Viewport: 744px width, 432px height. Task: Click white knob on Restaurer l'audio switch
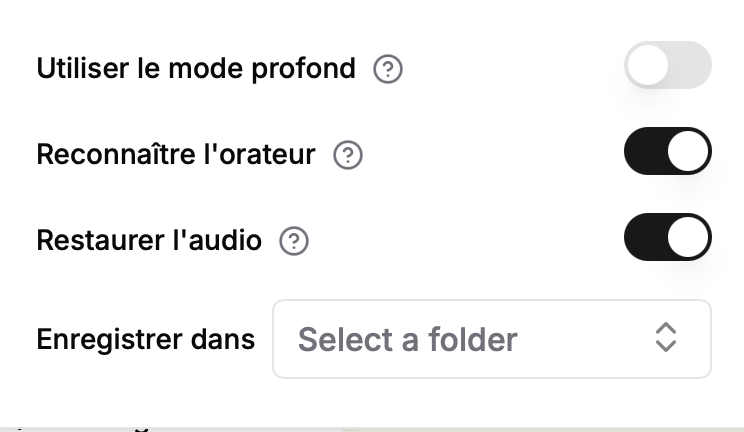[x=688, y=238]
